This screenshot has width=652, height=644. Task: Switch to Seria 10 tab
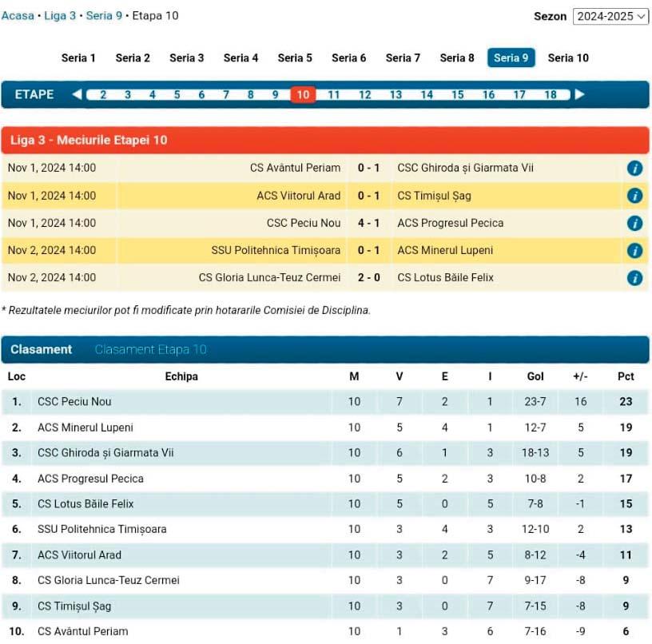click(568, 58)
